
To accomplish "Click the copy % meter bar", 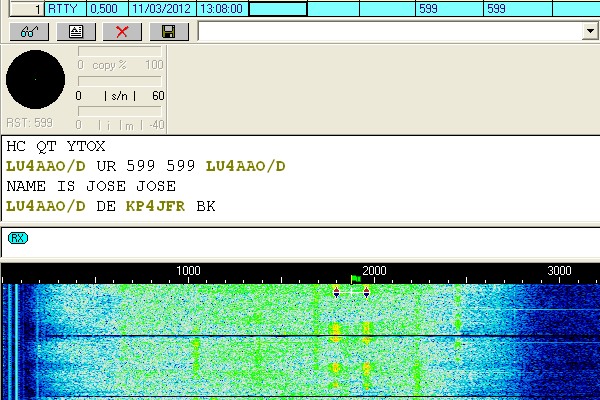I will (120, 52).
